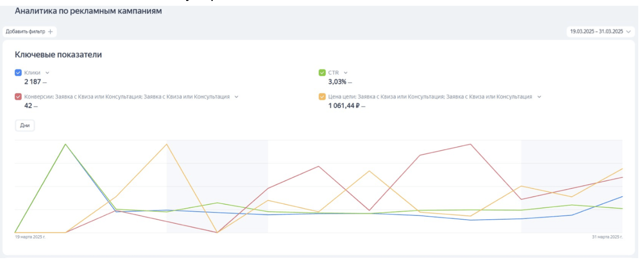Click the 3,03% CTR value
The width and height of the screenshot is (644, 260).
(x=337, y=82)
